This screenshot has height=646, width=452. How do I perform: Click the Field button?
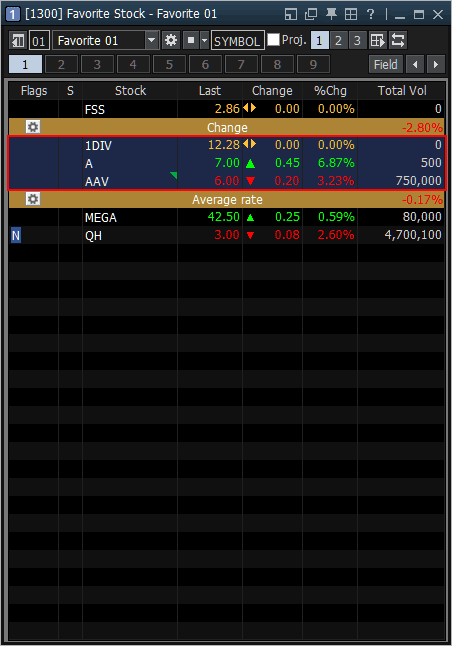tap(386, 64)
